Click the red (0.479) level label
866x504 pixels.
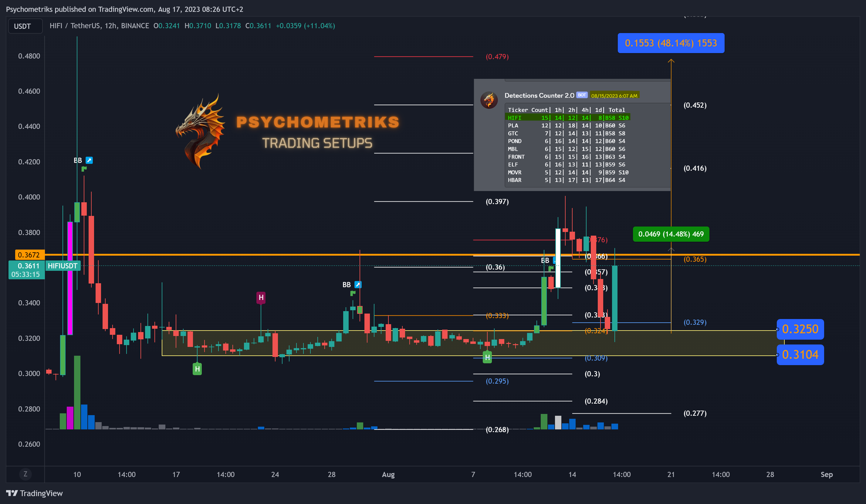pyautogui.click(x=497, y=56)
